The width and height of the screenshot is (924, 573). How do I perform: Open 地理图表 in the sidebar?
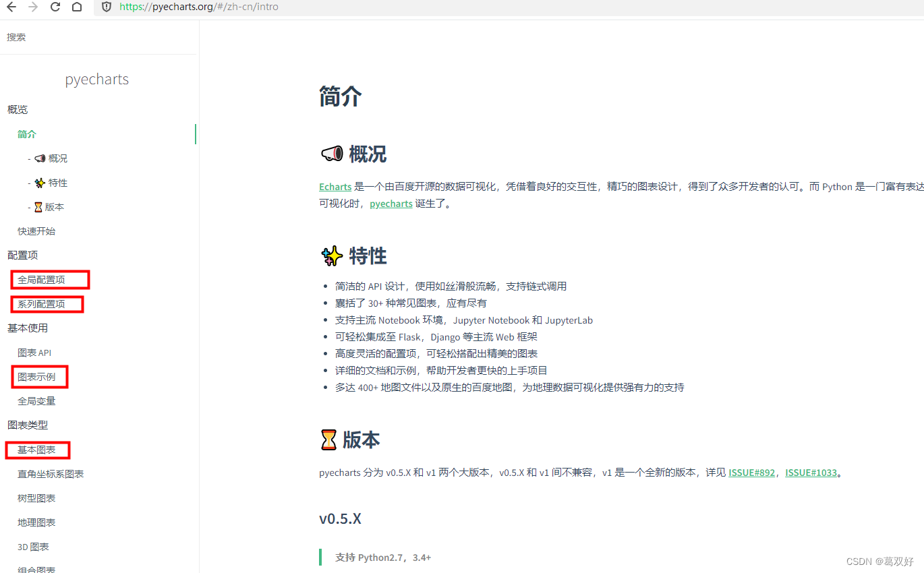pyautogui.click(x=36, y=522)
